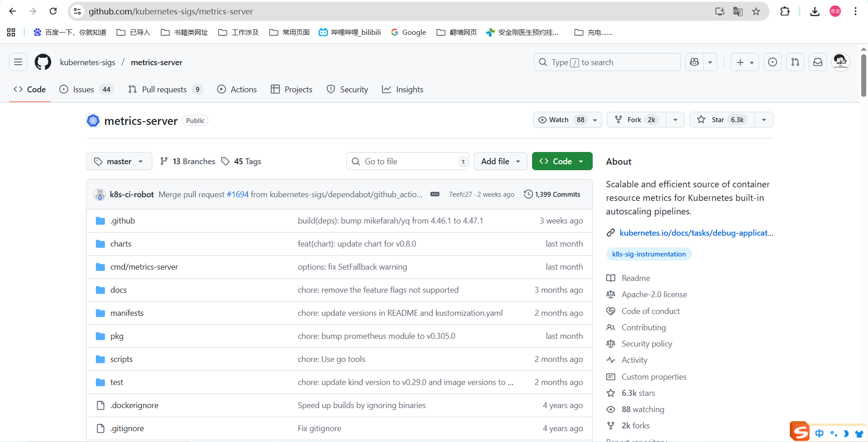This screenshot has width=868, height=442.
Task: Open the charts folder
Action: click(x=121, y=244)
